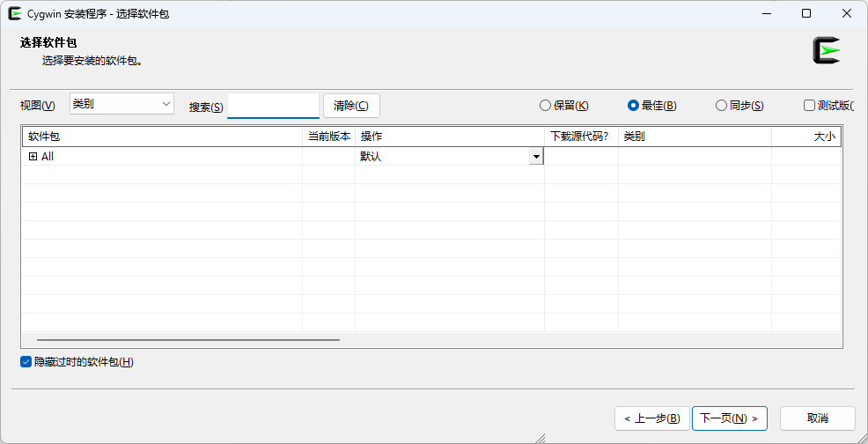The height and width of the screenshot is (444, 868).
Task: Click the 清除(C) button
Action: coord(351,106)
